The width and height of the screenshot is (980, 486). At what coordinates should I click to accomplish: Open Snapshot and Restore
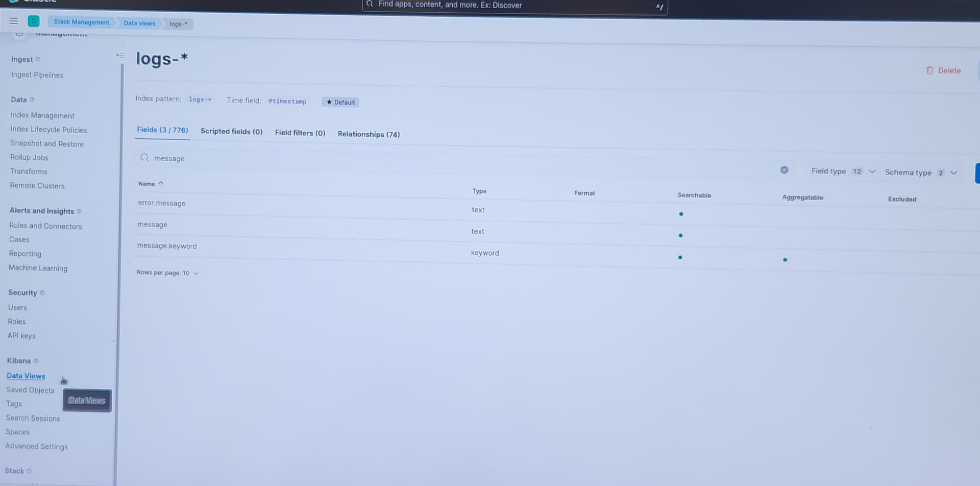tap(47, 144)
